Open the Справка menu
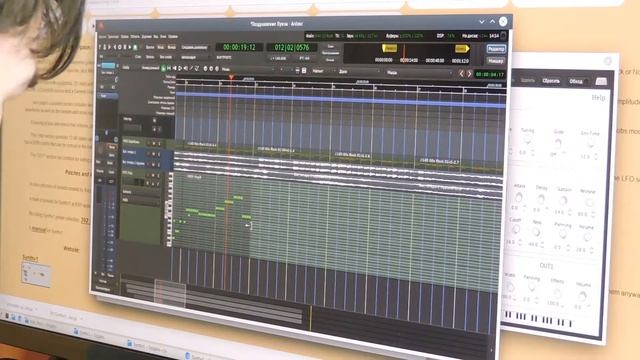Screen dimensions: 640x360 coord(173,36)
